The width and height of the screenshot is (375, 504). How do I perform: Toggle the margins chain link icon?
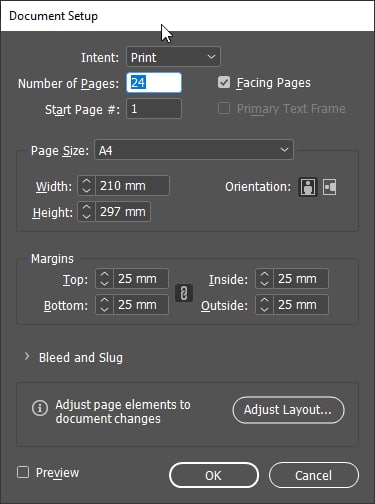coord(184,293)
